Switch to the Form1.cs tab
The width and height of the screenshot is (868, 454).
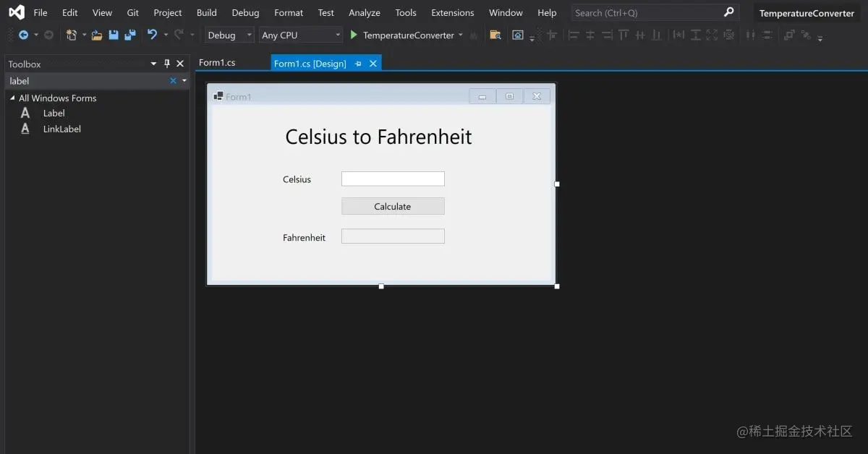click(218, 63)
